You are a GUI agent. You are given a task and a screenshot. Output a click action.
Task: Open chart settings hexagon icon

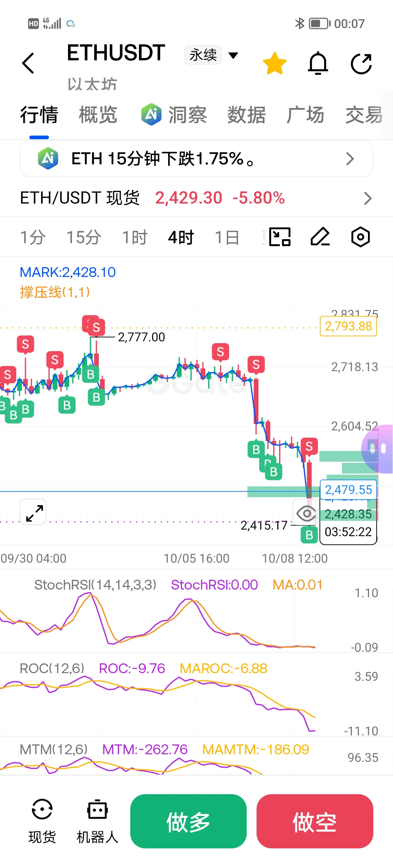361,237
